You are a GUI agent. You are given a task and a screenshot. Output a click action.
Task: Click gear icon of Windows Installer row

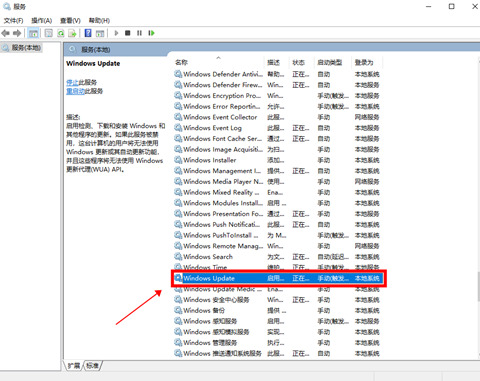(x=178, y=160)
